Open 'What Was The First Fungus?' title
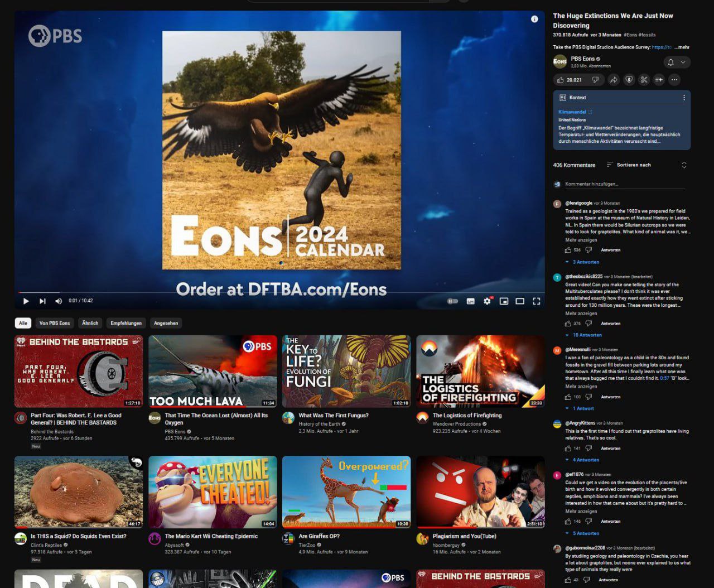 334,416
